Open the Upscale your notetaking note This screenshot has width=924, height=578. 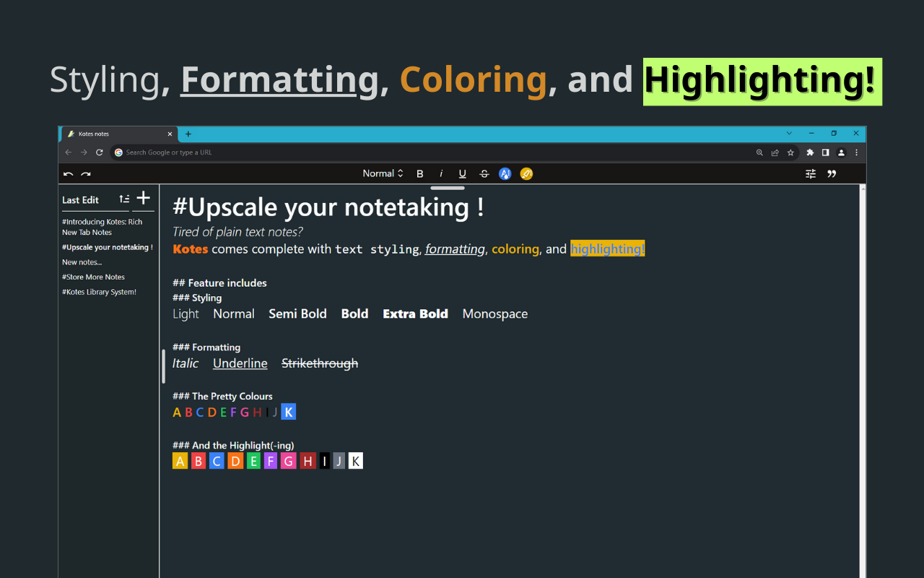[x=108, y=247]
